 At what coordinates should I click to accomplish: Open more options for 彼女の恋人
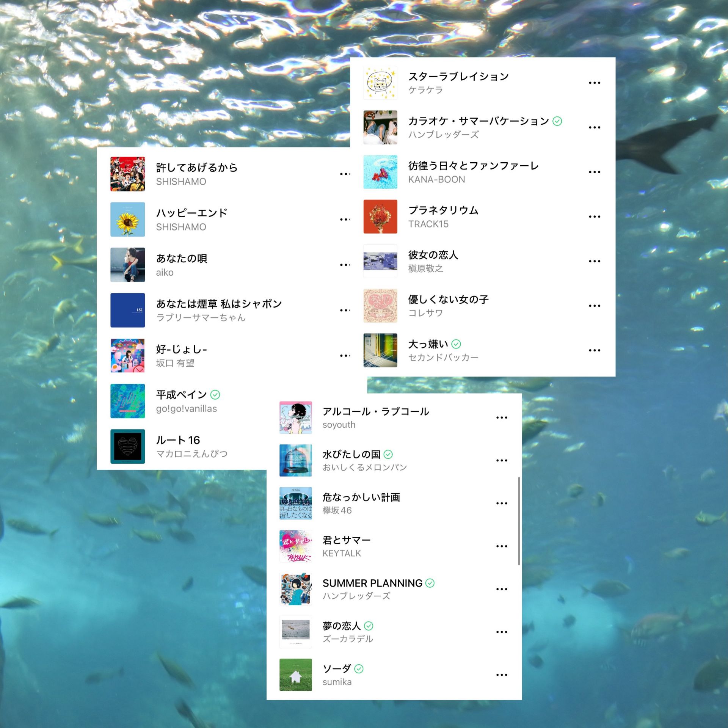point(594,261)
